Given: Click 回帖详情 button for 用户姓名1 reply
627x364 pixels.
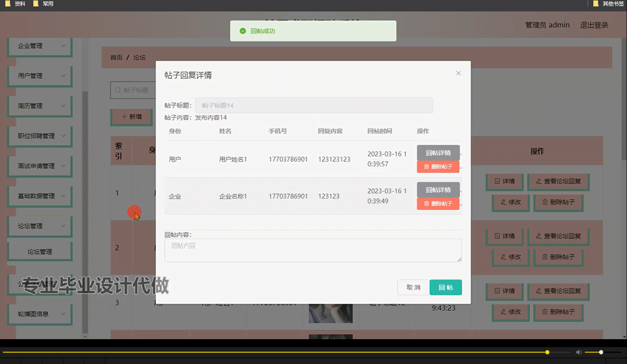Looking at the screenshot, I should point(438,153).
